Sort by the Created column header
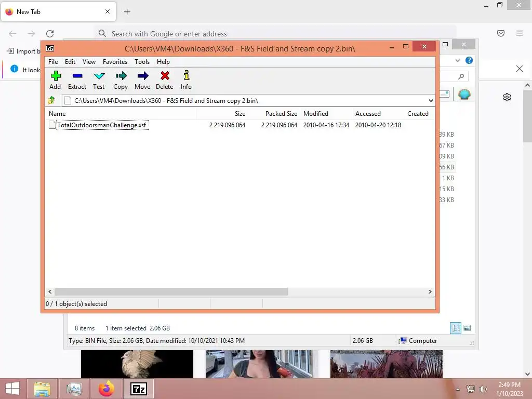 pos(419,114)
